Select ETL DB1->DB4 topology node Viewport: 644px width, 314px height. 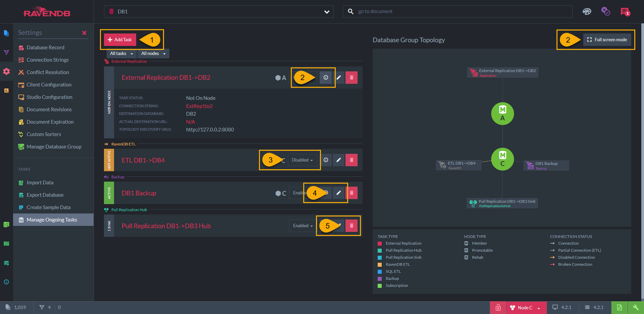point(459,165)
